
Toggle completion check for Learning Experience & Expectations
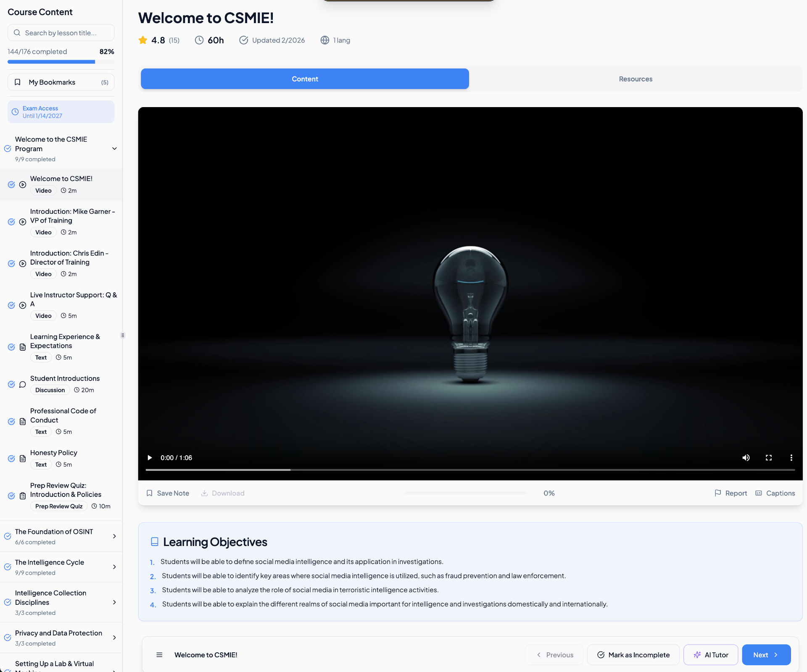tap(11, 347)
